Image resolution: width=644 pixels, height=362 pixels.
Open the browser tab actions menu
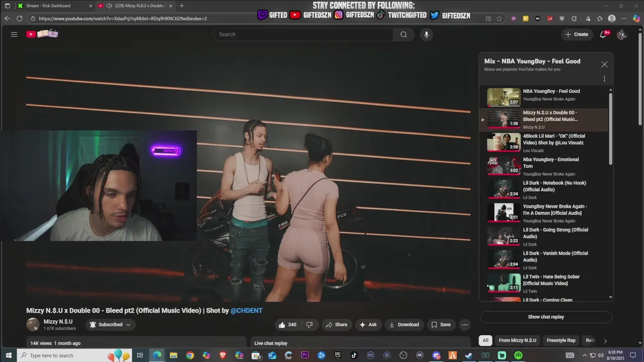point(7,6)
